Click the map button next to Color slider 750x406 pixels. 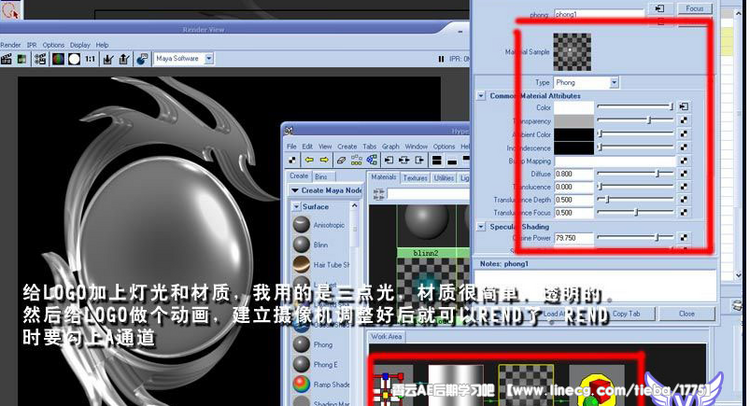coord(684,107)
